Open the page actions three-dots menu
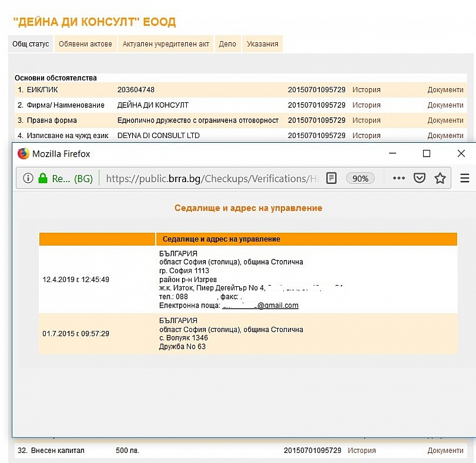Viewport: 476px width, 463px height. pos(399,178)
